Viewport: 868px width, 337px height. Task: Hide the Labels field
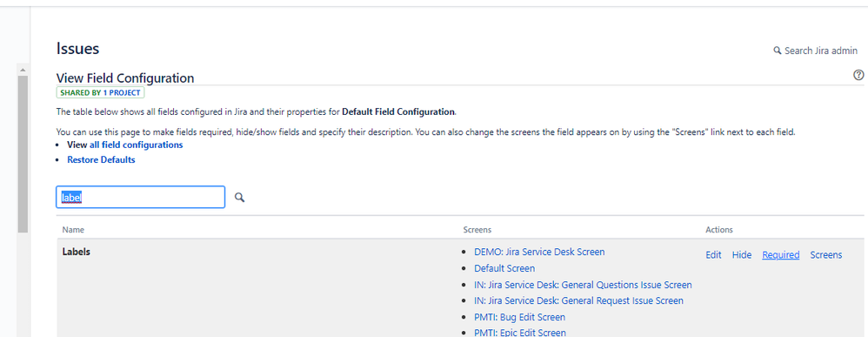[x=742, y=255]
